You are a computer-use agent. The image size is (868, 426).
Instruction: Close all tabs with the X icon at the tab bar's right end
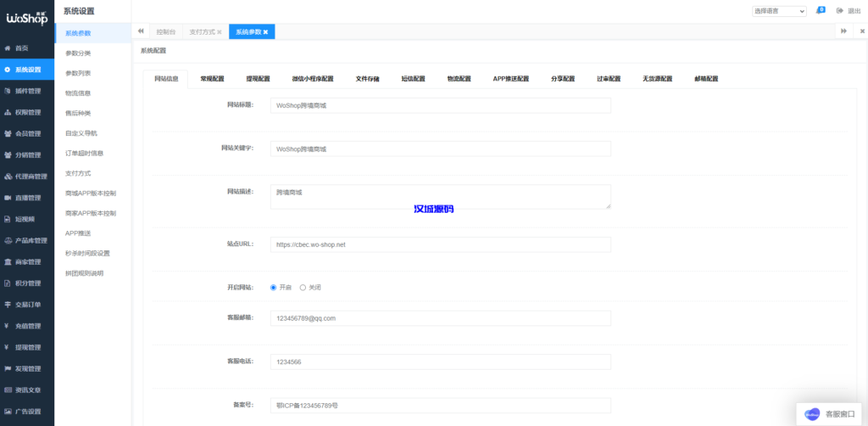[x=862, y=31]
